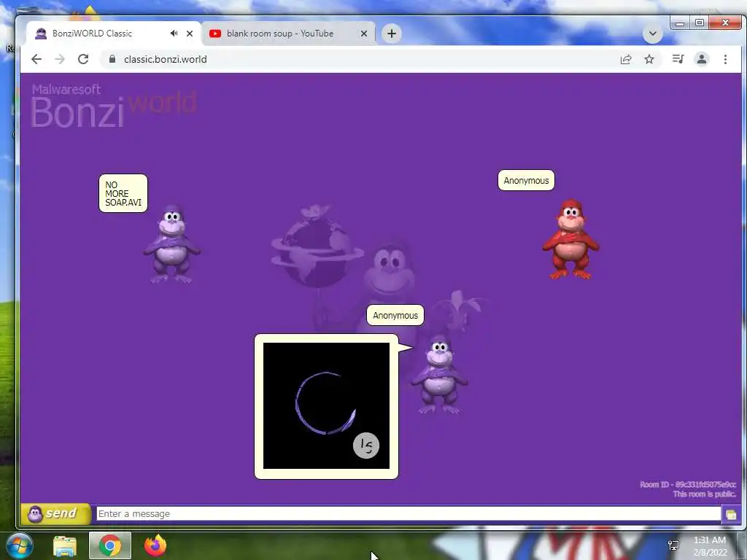Click the 1:31 AM clock in taskbar
The width and height of the screenshot is (747, 560).
coord(709,540)
